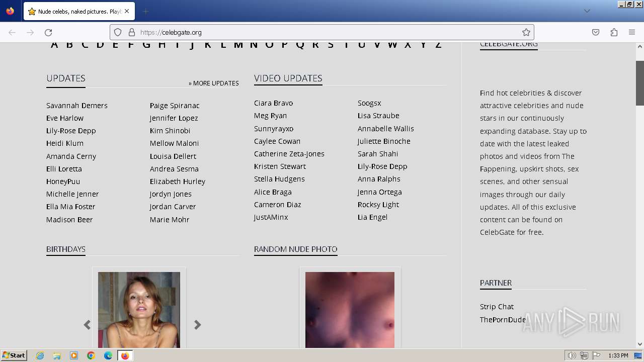Show site security info via padlock icon
The image size is (644, 362).
[132, 32]
